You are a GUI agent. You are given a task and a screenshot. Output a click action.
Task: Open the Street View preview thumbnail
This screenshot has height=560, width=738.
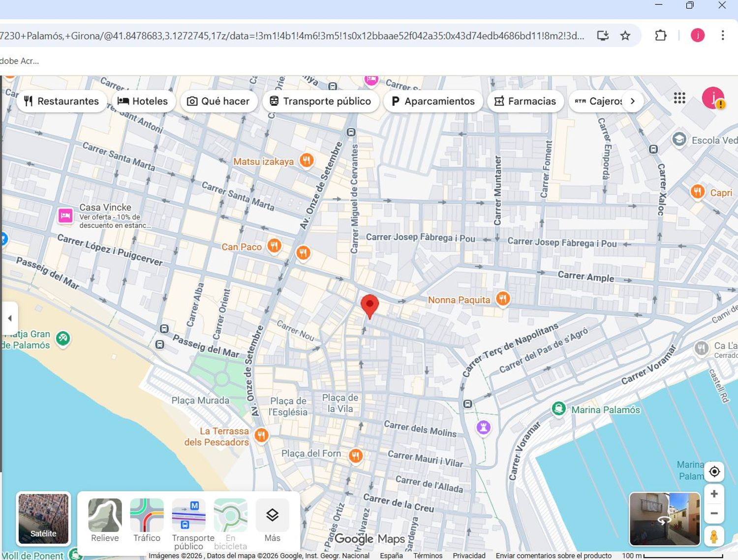665,519
